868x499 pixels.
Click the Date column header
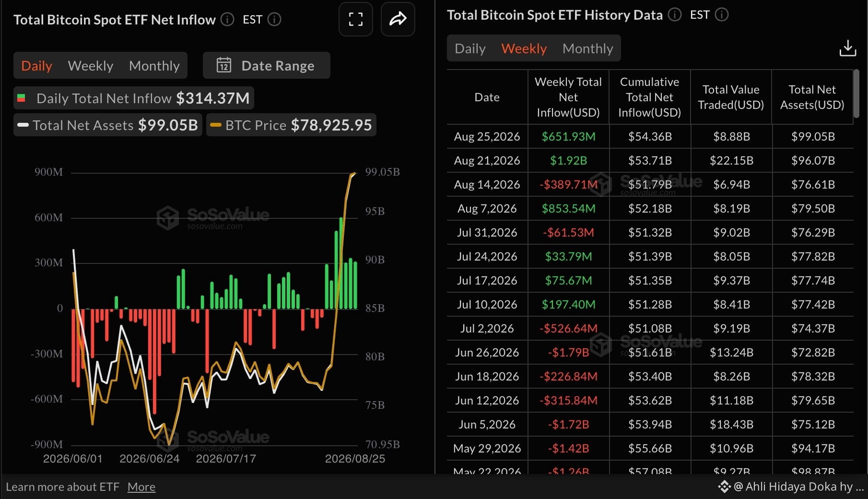[487, 97]
